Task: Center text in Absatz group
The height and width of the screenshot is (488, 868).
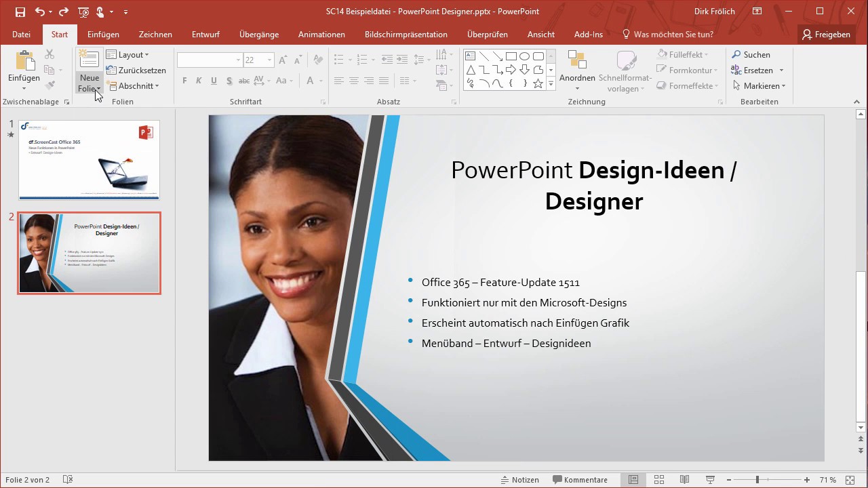Action: click(x=354, y=81)
